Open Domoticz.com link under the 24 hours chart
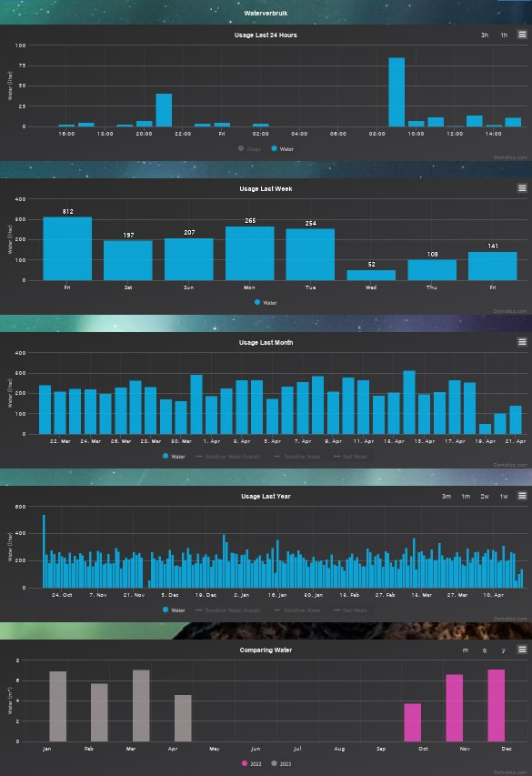 510,157
